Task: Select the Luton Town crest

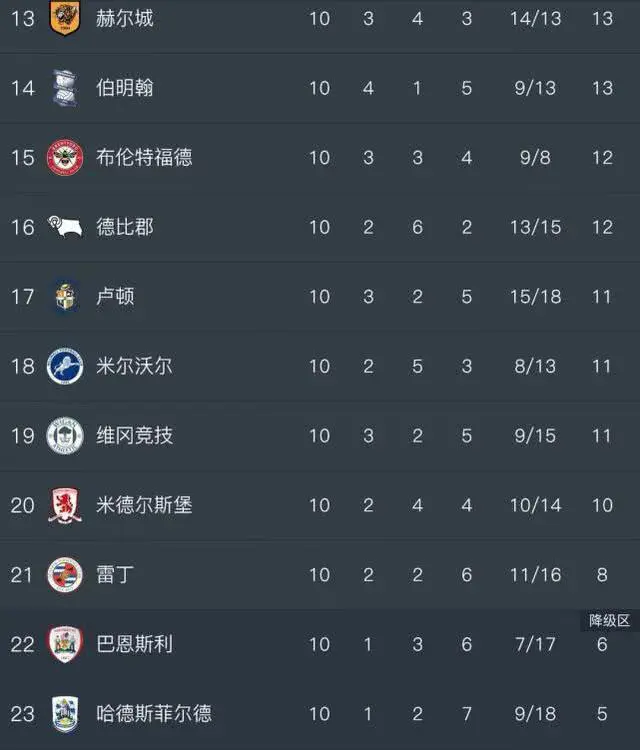Action: click(x=65, y=297)
